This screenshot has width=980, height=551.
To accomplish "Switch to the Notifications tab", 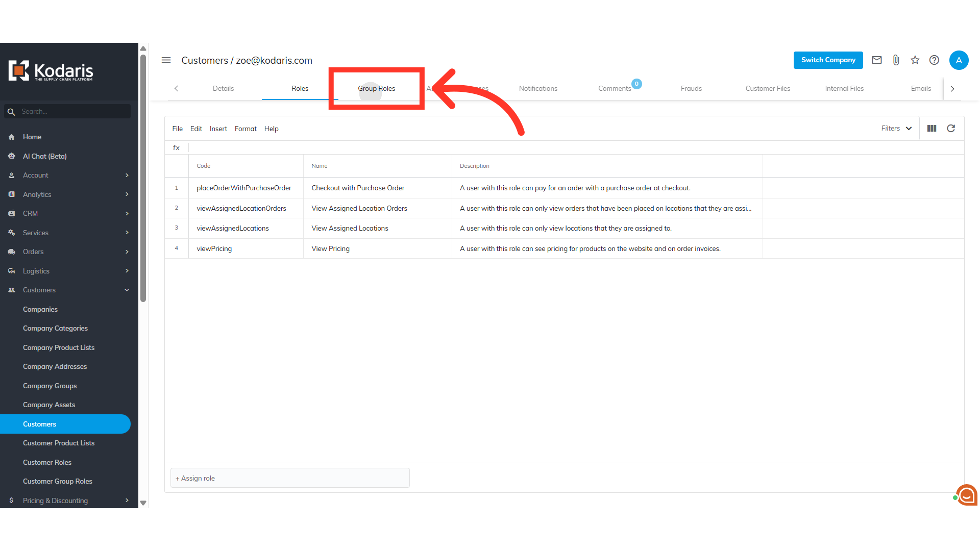I will (538, 88).
